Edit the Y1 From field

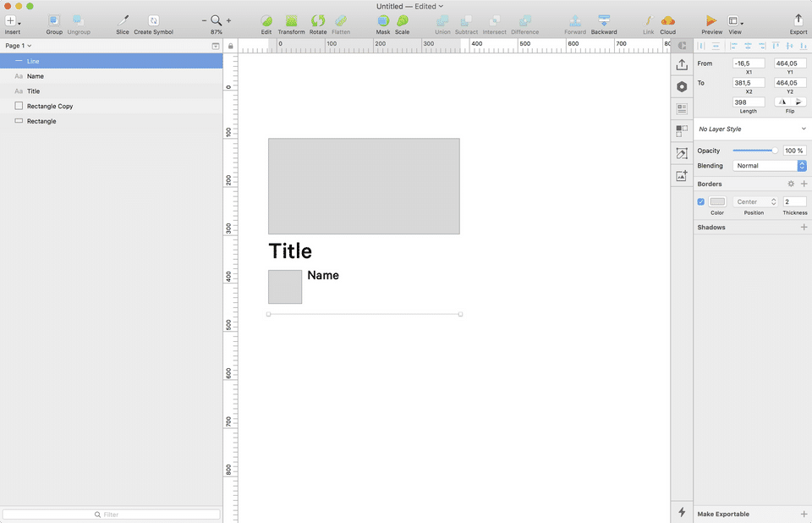coord(790,63)
